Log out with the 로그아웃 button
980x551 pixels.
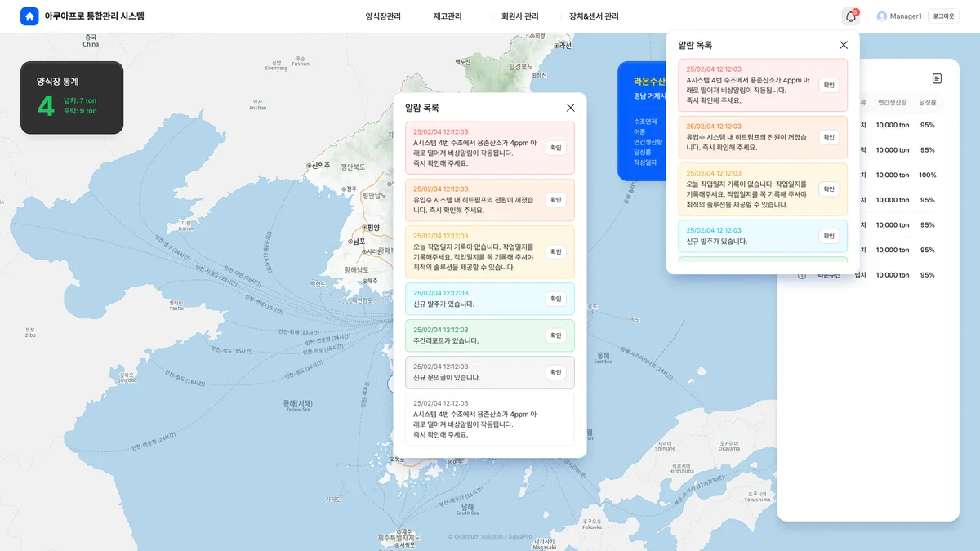pyautogui.click(x=943, y=16)
